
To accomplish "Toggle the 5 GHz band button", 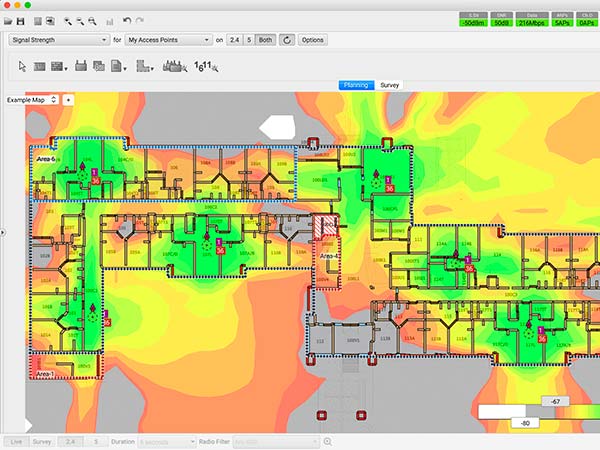I will coord(249,40).
